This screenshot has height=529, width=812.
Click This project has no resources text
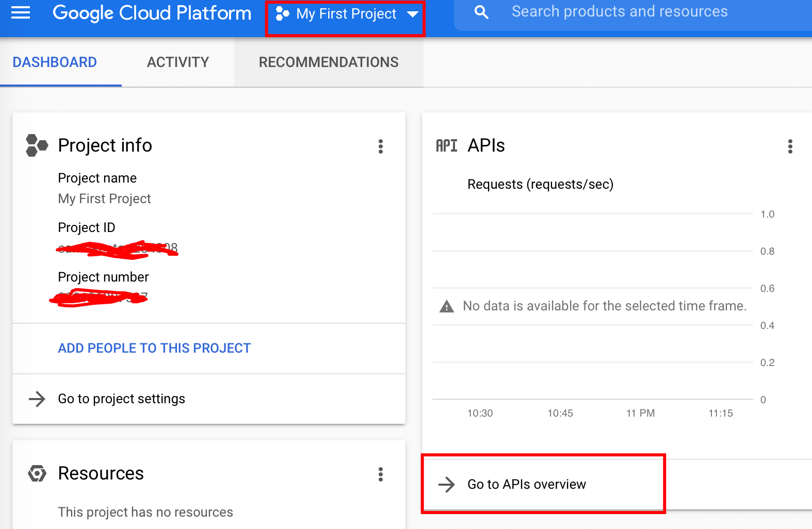pyautogui.click(x=145, y=512)
